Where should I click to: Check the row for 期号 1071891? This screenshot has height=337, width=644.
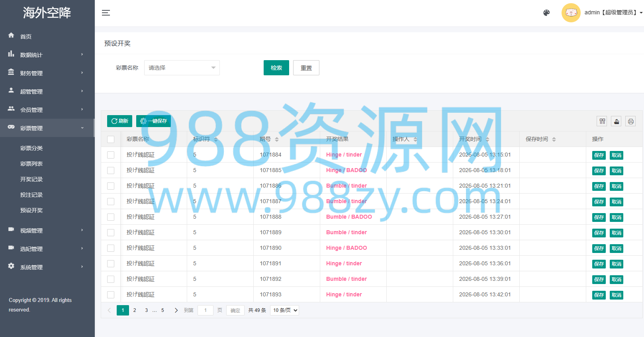coord(111,264)
